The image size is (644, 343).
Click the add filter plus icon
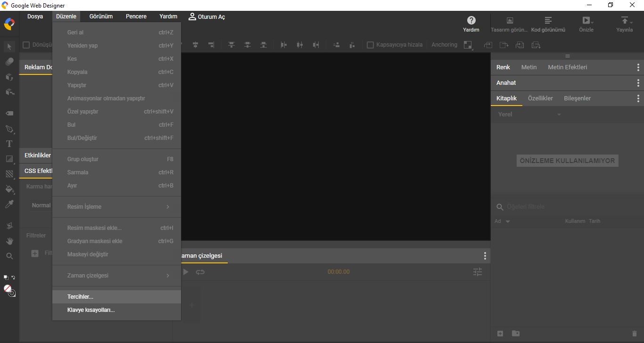[35, 253]
